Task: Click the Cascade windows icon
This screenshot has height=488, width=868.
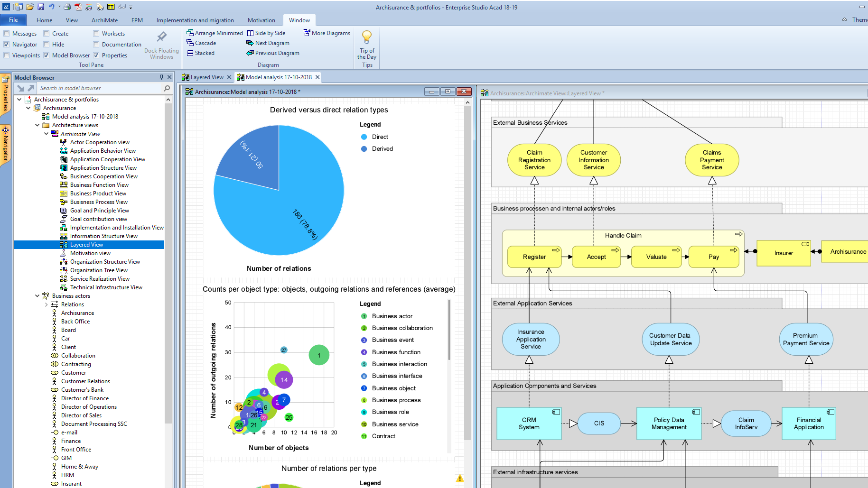Action: (190, 43)
